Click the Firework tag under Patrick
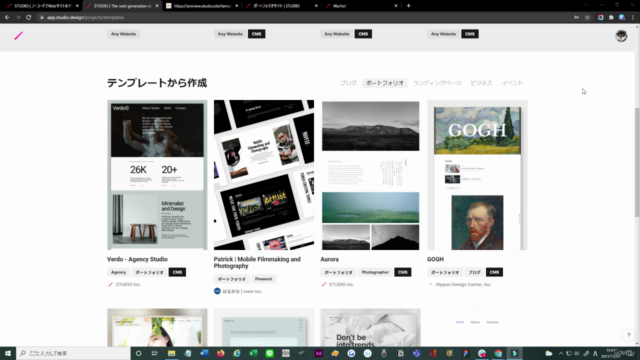 (x=263, y=279)
